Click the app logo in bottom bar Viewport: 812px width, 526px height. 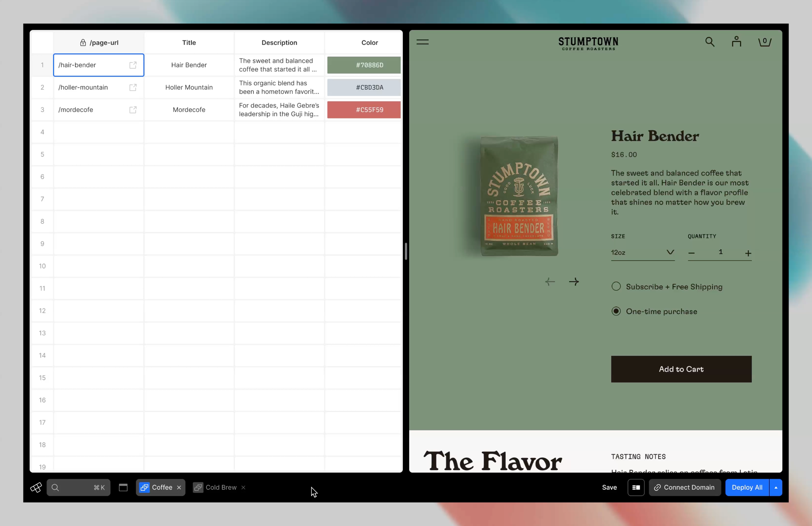tap(36, 487)
